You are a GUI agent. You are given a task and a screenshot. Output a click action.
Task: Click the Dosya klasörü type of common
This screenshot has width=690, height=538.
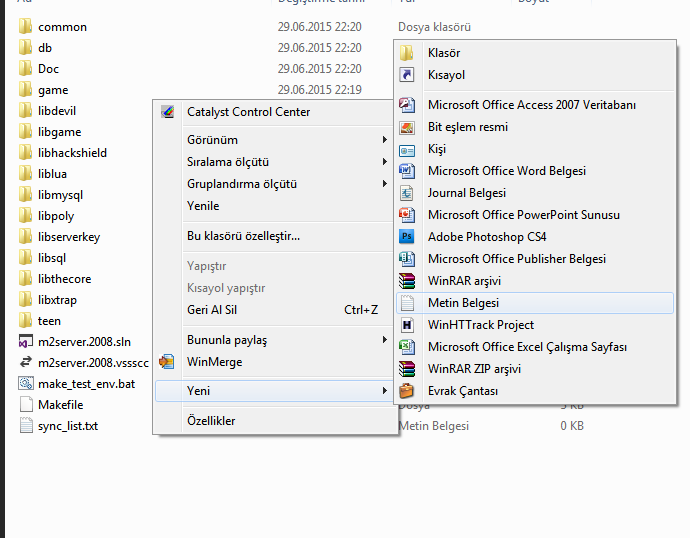[x=434, y=27]
